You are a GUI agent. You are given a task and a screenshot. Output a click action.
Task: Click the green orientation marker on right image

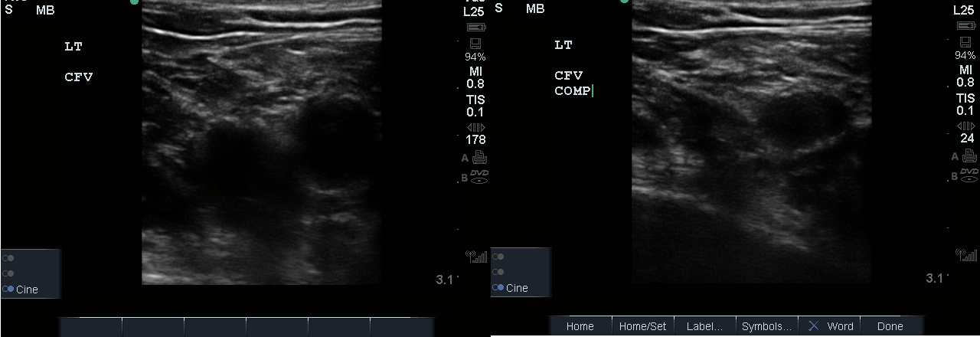[624, 2]
